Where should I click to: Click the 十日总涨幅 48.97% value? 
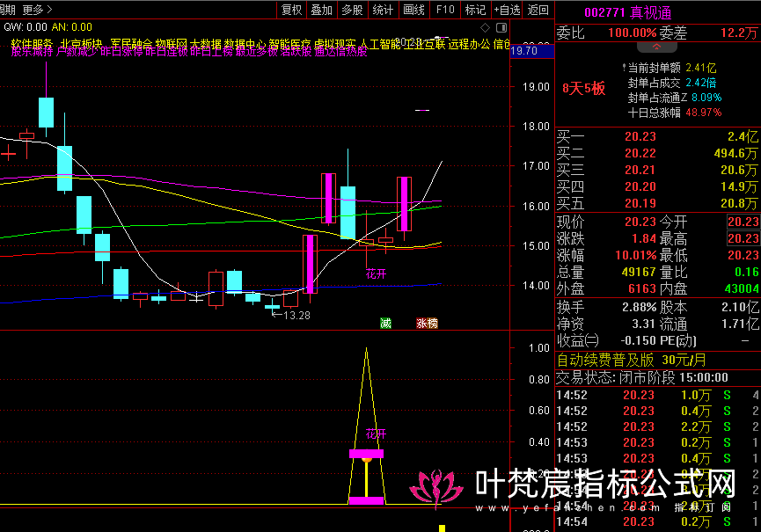tap(704, 113)
